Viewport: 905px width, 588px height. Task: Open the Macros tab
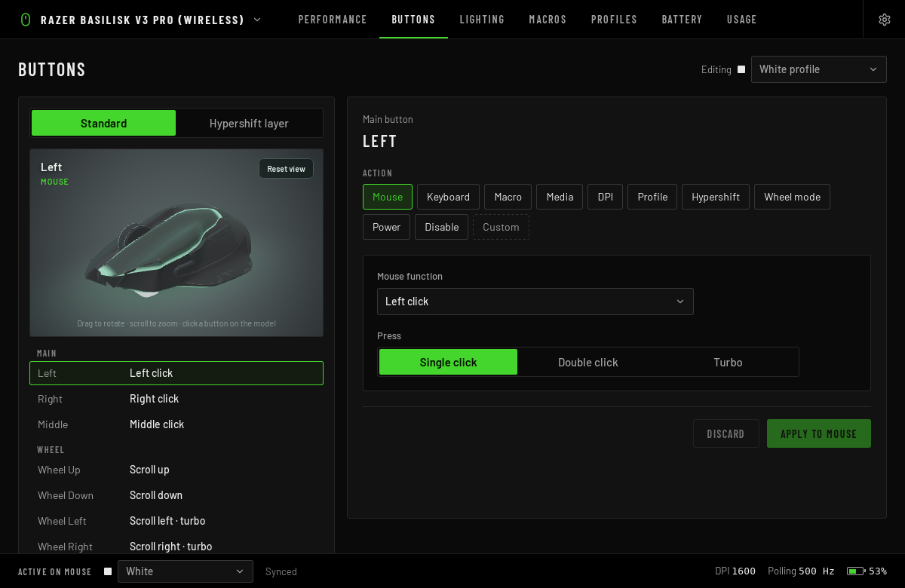tap(548, 20)
